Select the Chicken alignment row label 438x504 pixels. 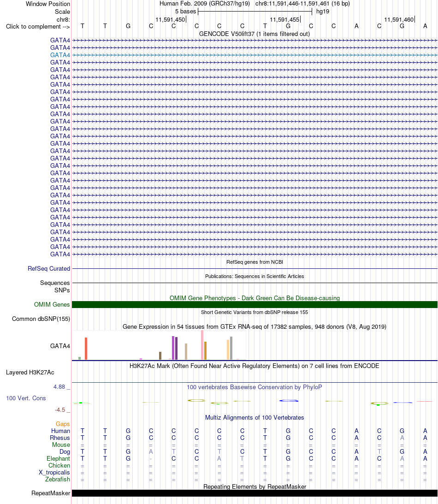pyautogui.click(x=59, y=465)
